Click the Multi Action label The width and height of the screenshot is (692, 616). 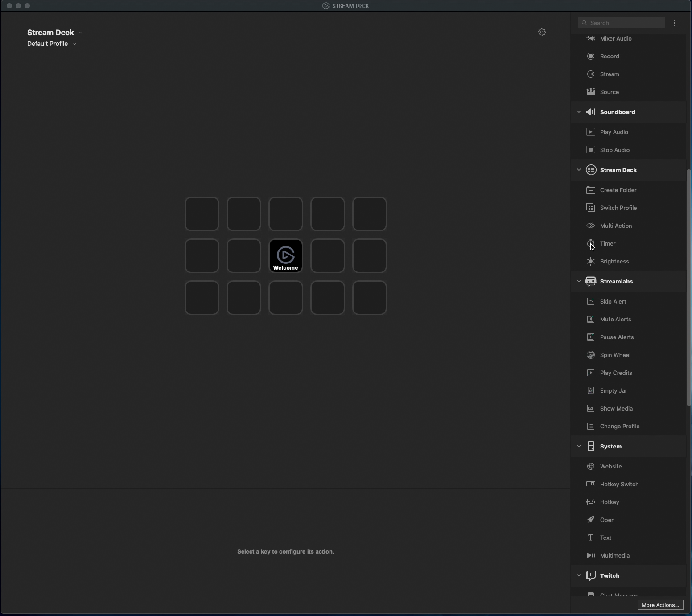tap(616, 226)
